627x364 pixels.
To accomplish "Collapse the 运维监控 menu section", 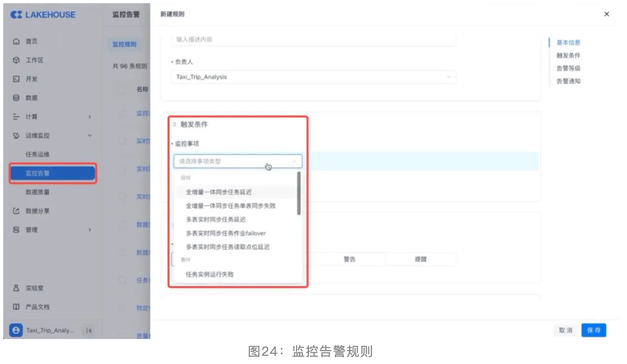I will tap(90, 136).
